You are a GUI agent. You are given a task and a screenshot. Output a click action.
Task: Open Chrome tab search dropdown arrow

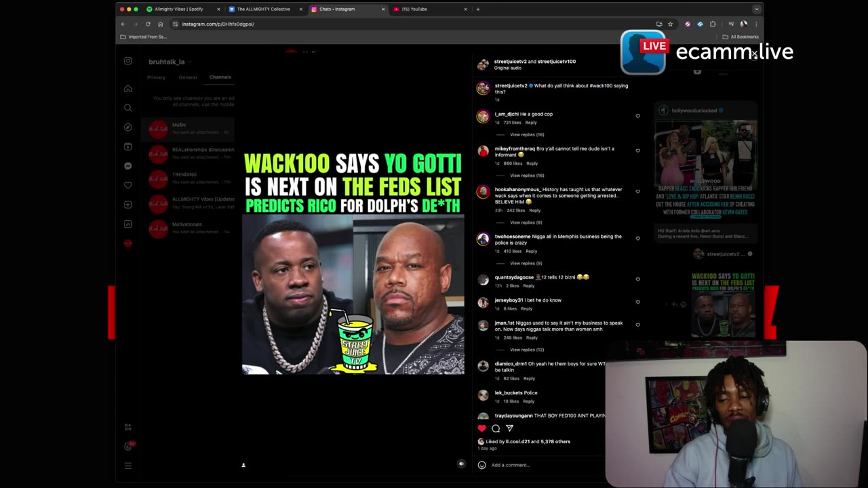point(755,9)
